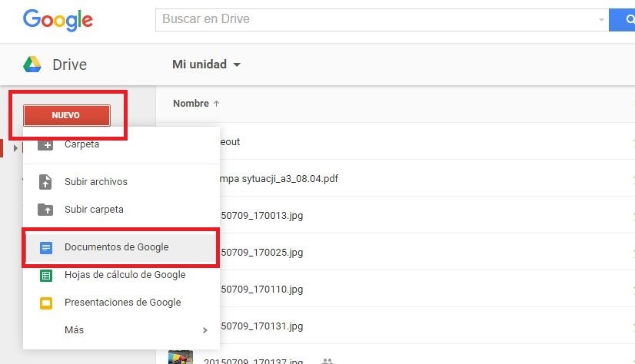The image size is (635, 364).
Task: Click the red NUEVO button
Action: coord(67,115)
